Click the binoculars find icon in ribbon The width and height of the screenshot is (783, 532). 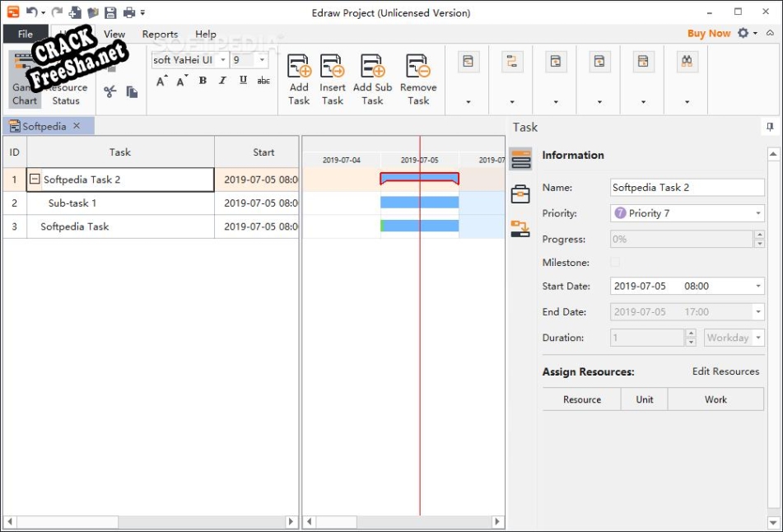(x=687, y=62)
